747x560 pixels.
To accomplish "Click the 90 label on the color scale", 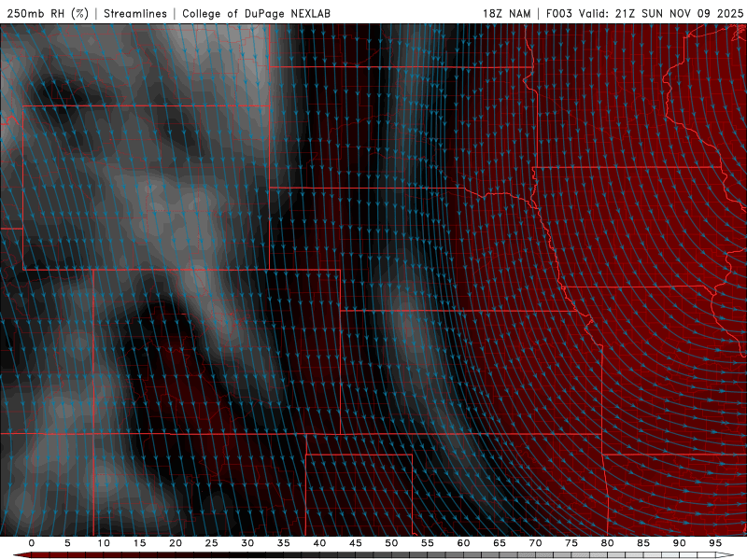I will (680, 543).
